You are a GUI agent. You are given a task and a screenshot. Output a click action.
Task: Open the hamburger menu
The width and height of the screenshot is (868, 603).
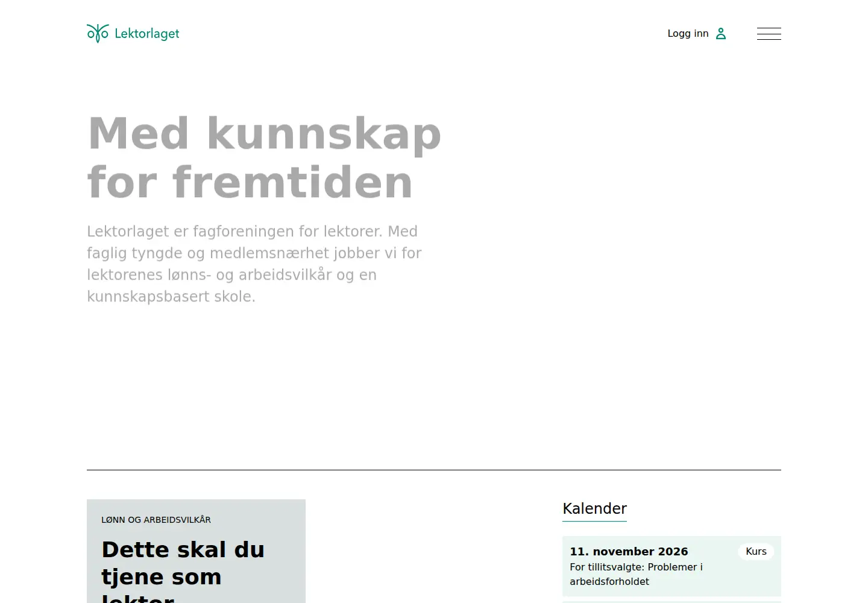(x=769, y=34)
